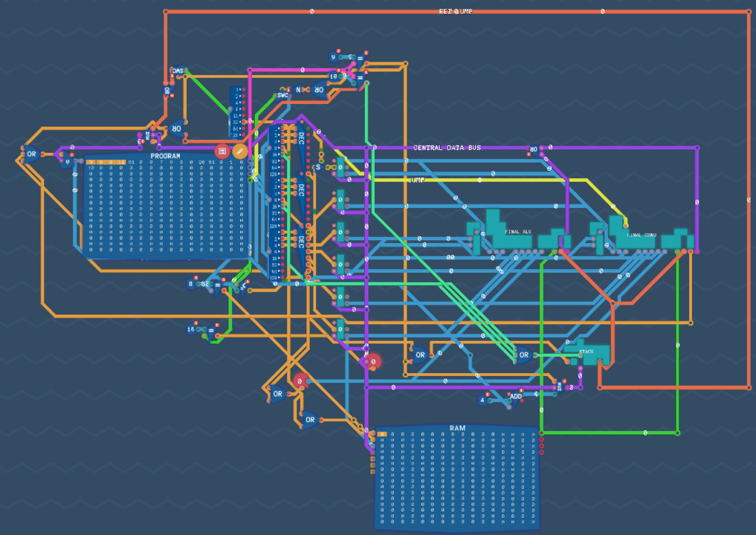Click the ADD component near RAM

tap(516, 397)
